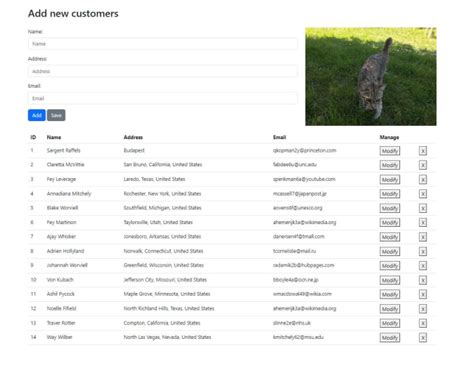The image size is (474, 366).
Task: Remove Adrien Hollyland row using X
Action: tap(423, 252)
